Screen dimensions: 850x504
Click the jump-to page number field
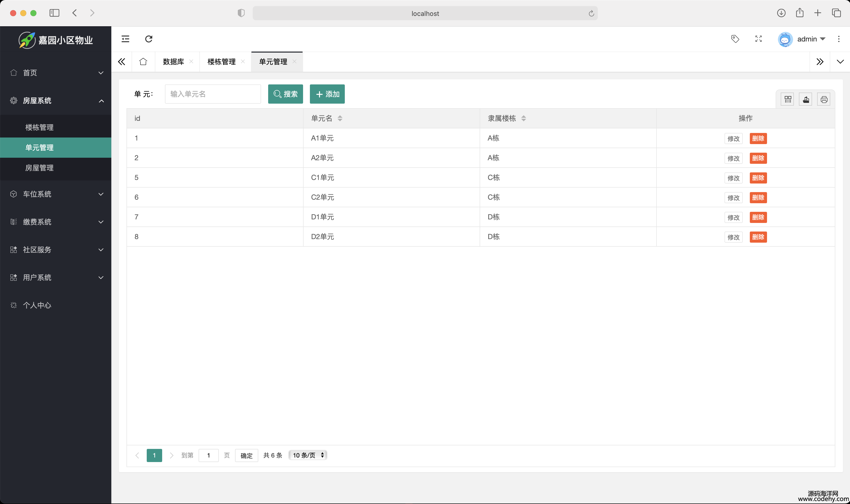(208, 455)
